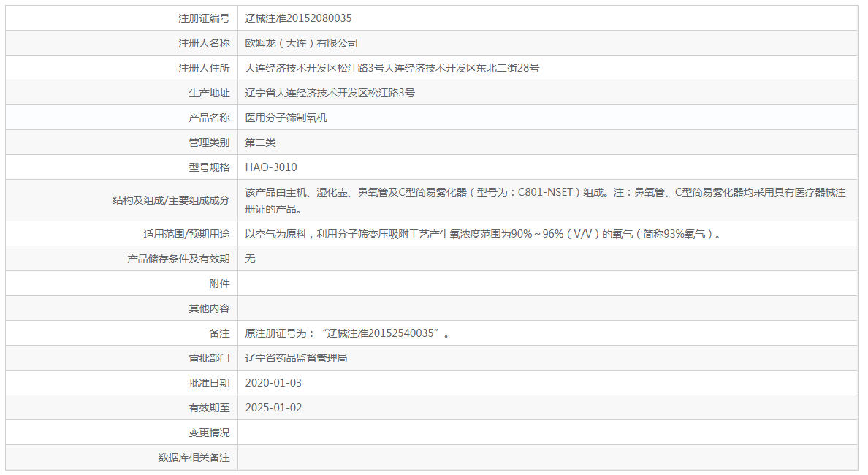
Task: Click registrant name 欧姆龙（大连）有限公司
Action: coord(301,43)
